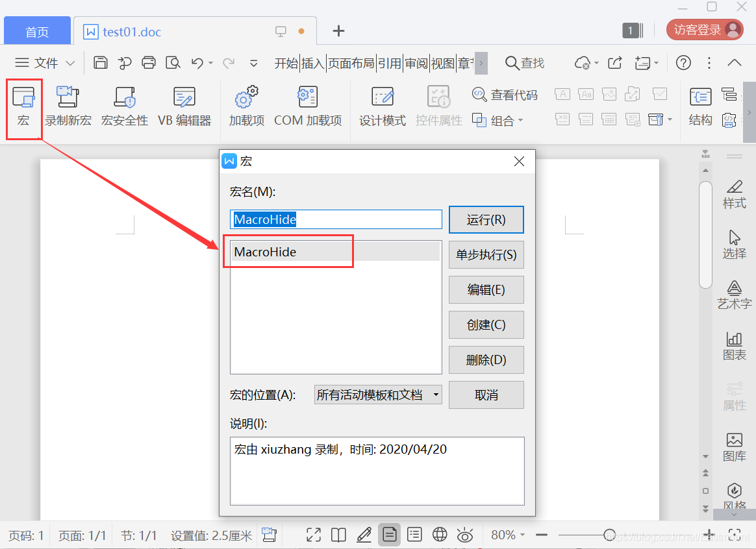Viewport: 756px width, 549px height.
Task: Adjust the zoom slider handle
Action: point(609,535)
